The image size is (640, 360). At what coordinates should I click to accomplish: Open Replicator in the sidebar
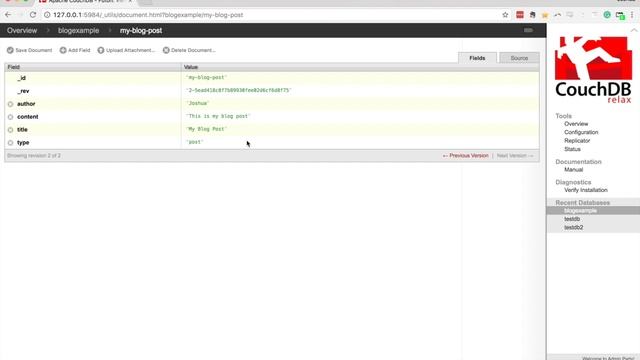(577, 140)
